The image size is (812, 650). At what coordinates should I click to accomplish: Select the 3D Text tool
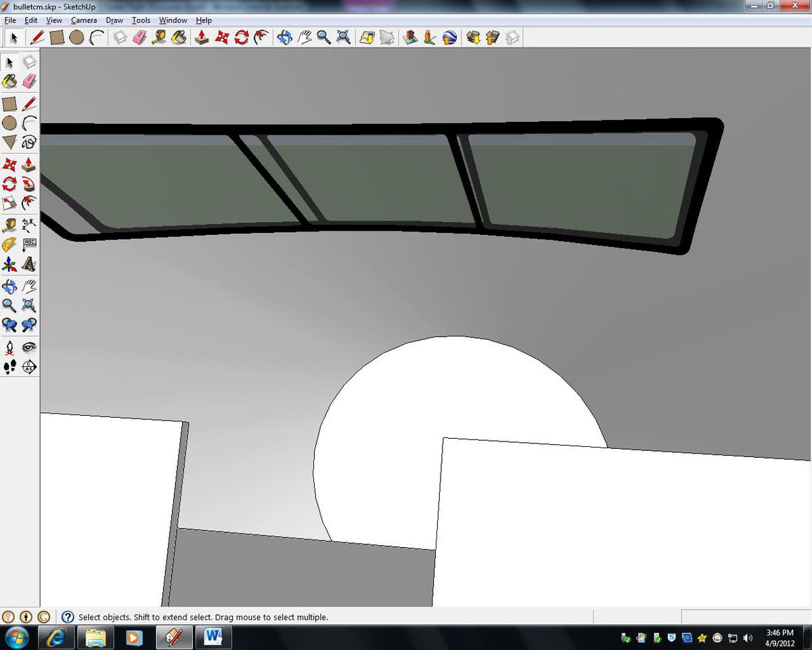[x=29, y=264]
